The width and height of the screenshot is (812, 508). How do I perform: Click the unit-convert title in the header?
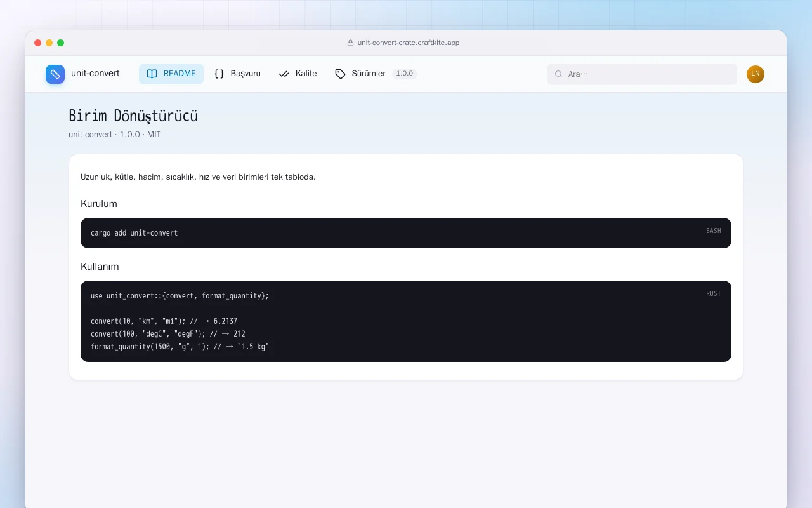(95, 74)
